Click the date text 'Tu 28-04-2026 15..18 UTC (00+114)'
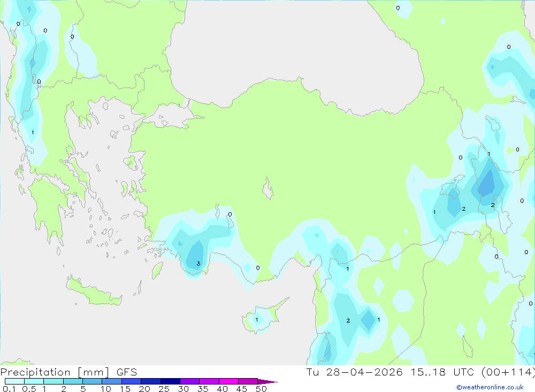This screenshot has height=392, width=535. pyautogui.click(x=421, y=372)
